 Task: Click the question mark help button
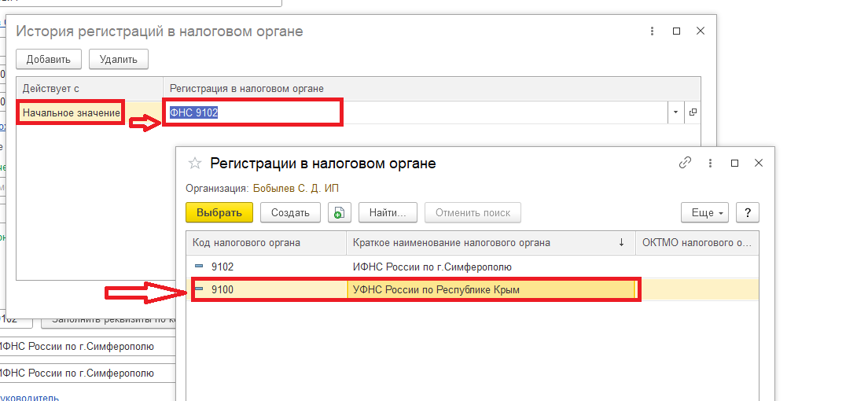point(747,213)
